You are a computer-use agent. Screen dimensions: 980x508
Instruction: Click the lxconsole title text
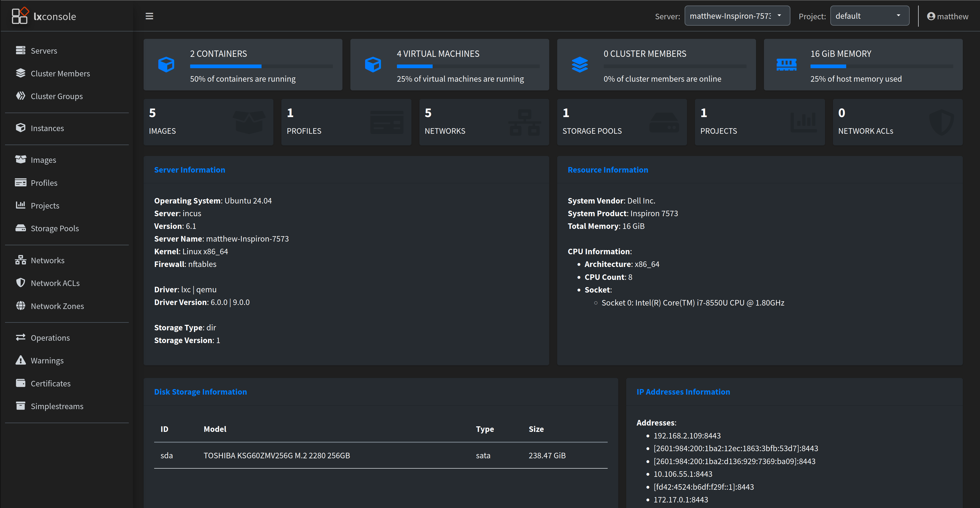55,16
